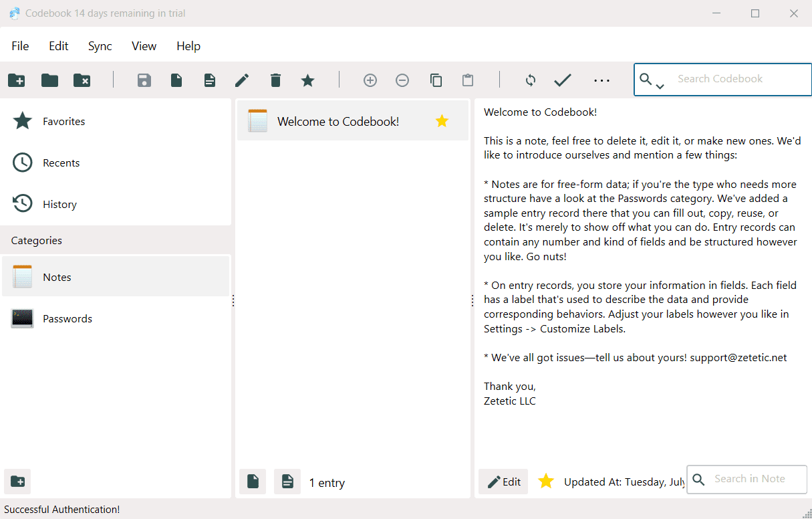Select Favorites in the sidebar
Image resolution: width=812 pixels, height=519 pixels.
tap(116, 122)
